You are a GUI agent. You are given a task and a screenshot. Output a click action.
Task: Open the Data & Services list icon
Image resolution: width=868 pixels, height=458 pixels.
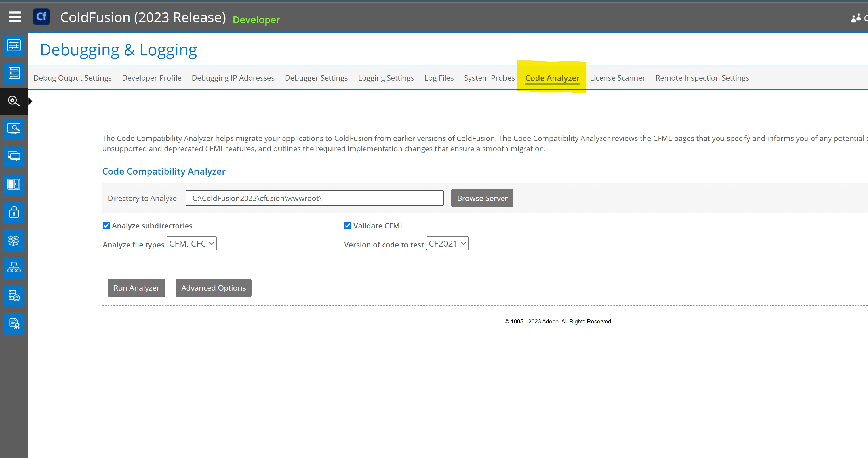(14, 73)
